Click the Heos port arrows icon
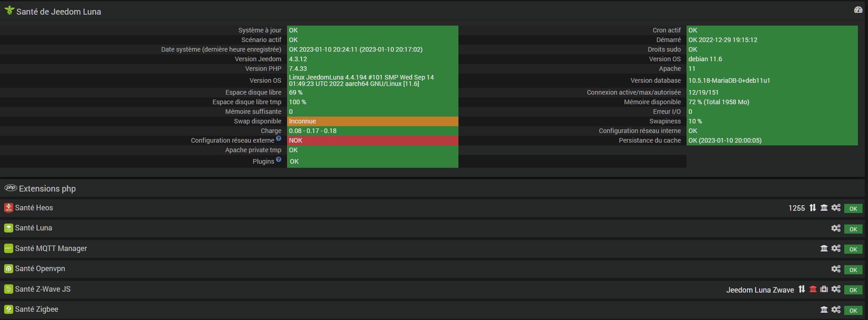The height and width of the screenshot is (320, 868). (x=813, y=208)
